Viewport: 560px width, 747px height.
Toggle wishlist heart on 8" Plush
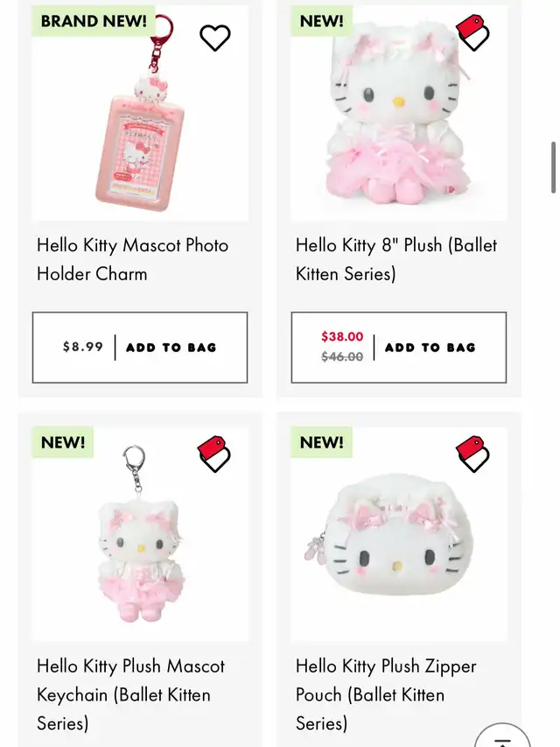point(472,32)
